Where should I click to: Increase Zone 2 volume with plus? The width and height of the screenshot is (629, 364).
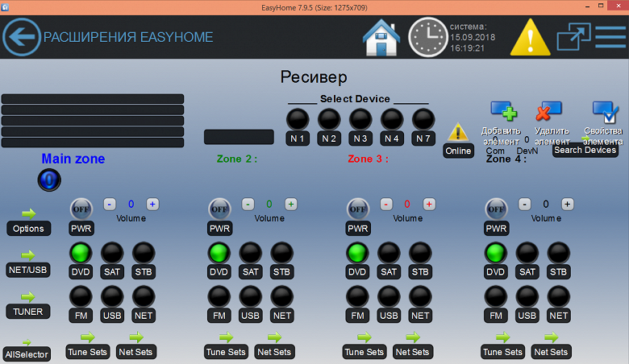click(291, 205)
